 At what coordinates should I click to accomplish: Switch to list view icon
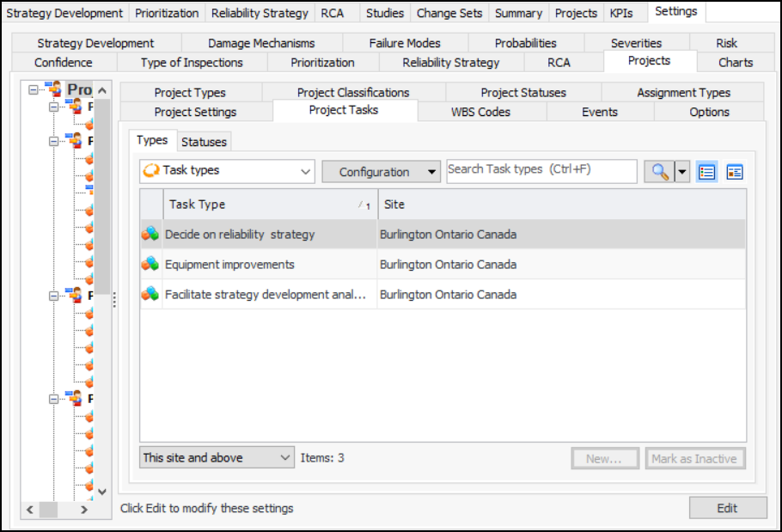pos(706,172)
